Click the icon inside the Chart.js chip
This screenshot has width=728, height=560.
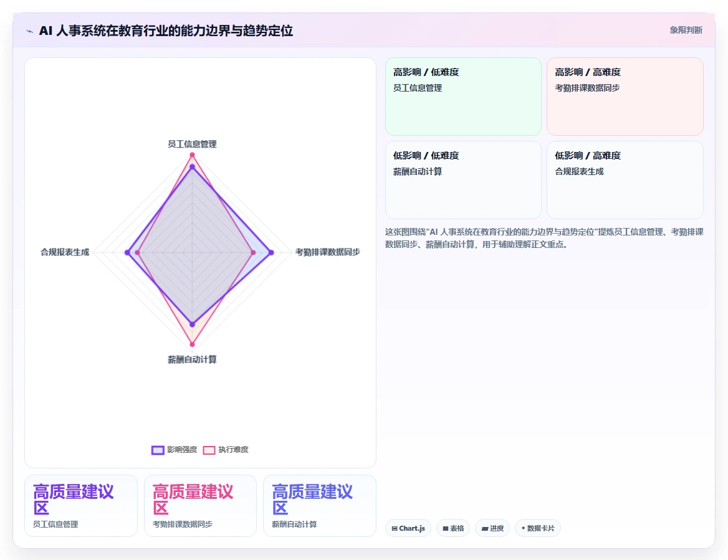(394, 528)
